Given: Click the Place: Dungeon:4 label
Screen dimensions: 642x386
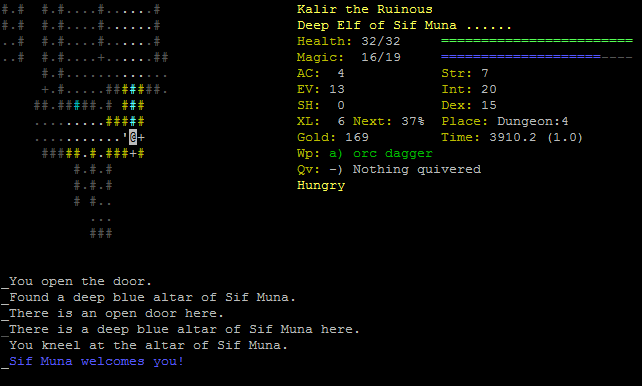Looking at the screenshot, I should coord(505,122).
